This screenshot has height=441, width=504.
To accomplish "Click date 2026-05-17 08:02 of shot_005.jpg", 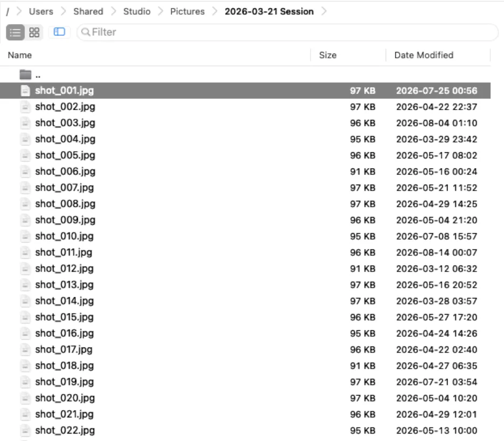I will click(x=437, y=155).
